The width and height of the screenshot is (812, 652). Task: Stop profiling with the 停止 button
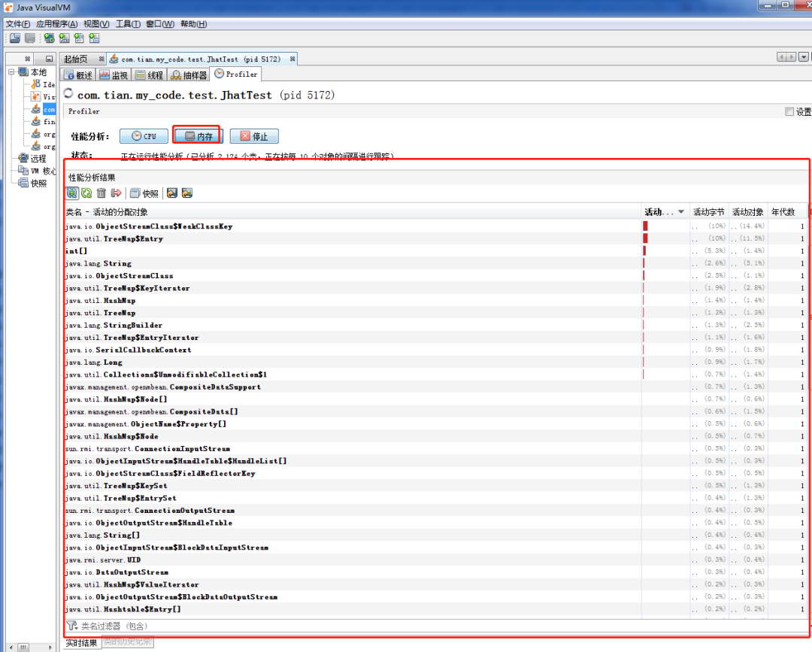254,136
